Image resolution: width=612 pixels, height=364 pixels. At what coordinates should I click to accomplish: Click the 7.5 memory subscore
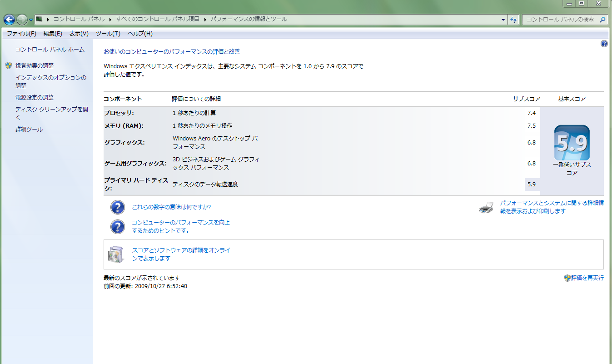(x=531, y=125)
